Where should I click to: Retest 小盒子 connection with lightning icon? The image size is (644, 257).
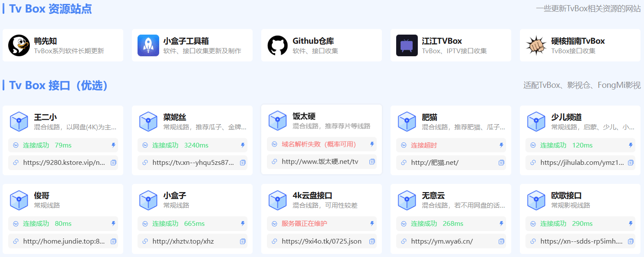[243, 224]
